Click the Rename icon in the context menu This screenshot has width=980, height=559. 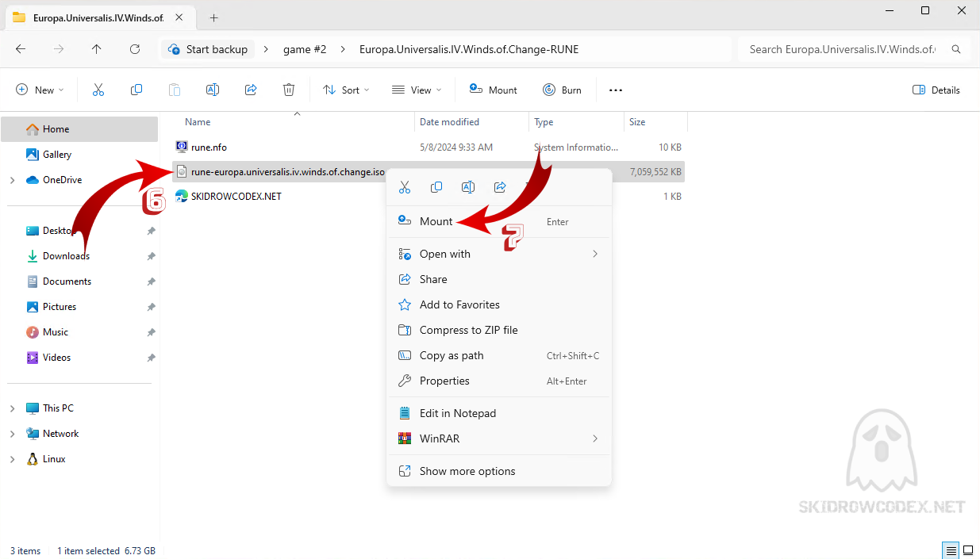pos(468,187)
